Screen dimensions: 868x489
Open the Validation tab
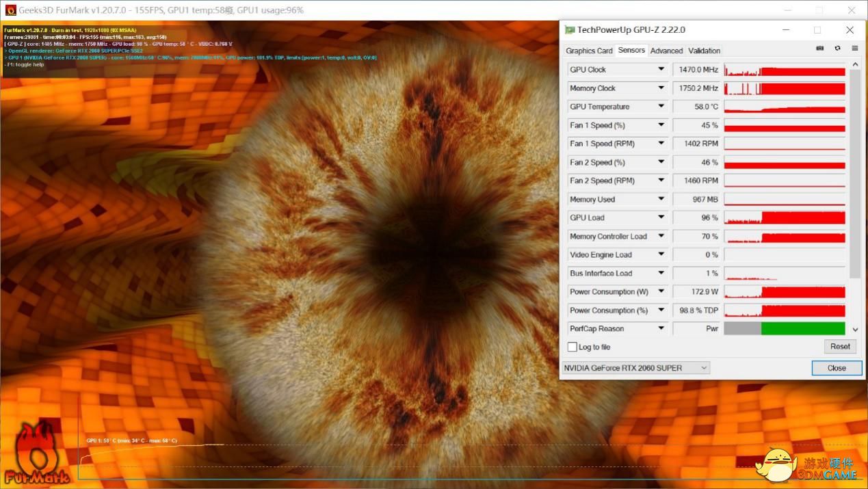click(x=704, y=51)
